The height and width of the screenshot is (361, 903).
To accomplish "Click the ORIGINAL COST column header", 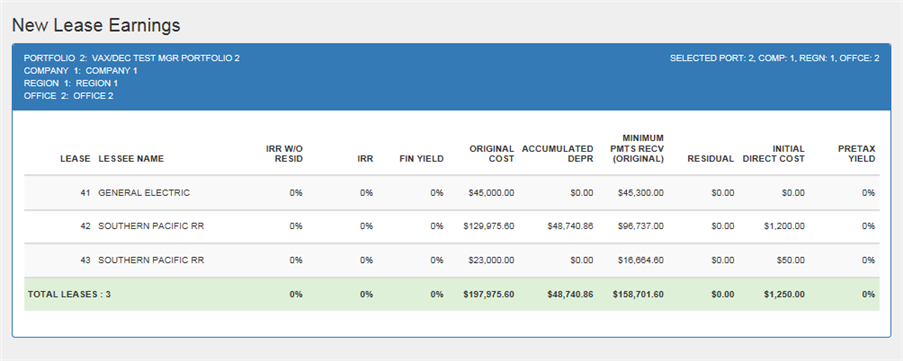I will (x=492, y=154).
